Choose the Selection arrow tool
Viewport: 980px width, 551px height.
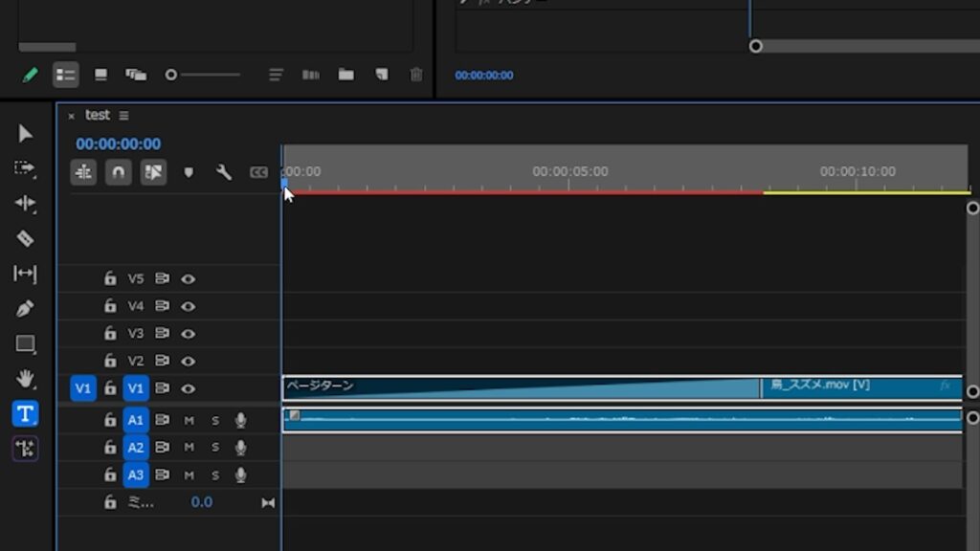click(x=25, y=133)
